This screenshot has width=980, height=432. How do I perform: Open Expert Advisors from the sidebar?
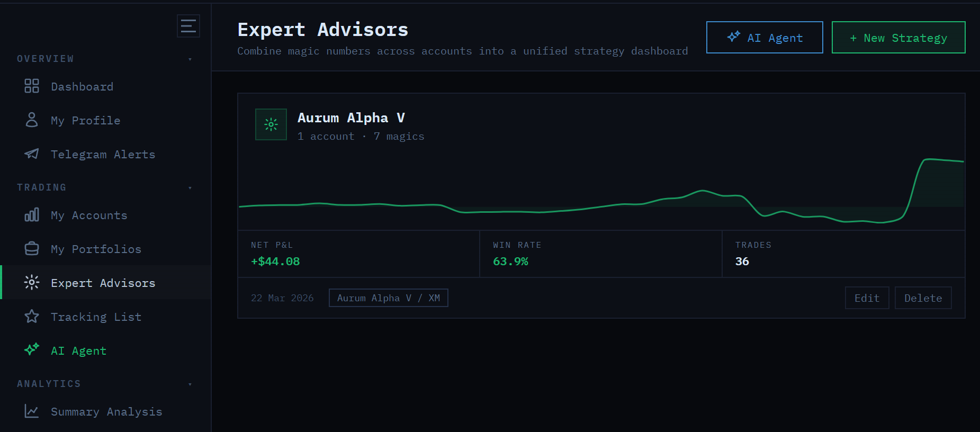(103, 282)
